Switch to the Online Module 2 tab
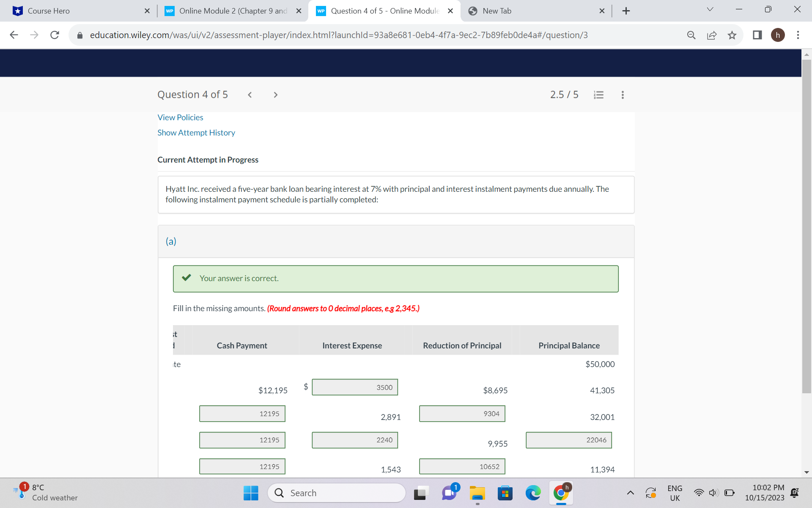The image size is (812, 508). pos(233,11)
